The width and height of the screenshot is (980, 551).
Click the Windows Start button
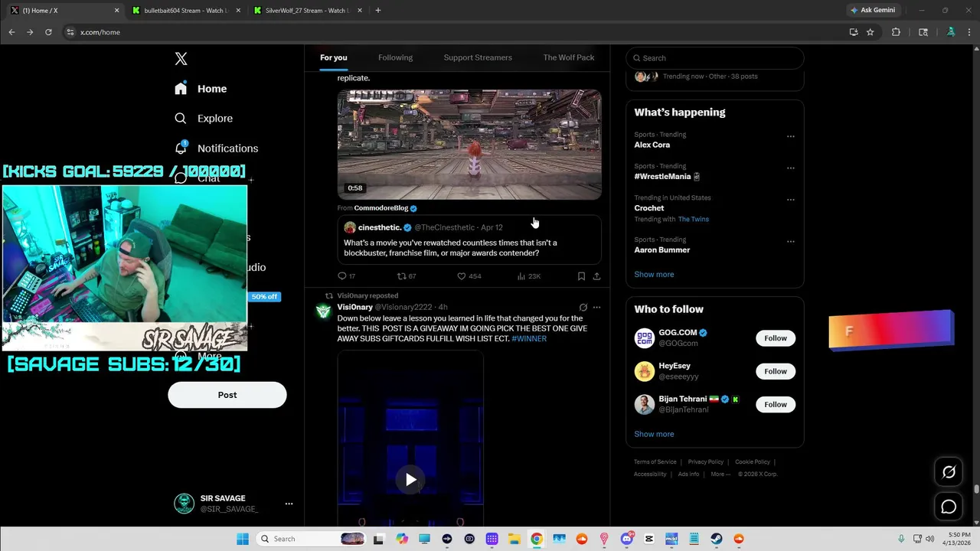[x=243, y=539]
